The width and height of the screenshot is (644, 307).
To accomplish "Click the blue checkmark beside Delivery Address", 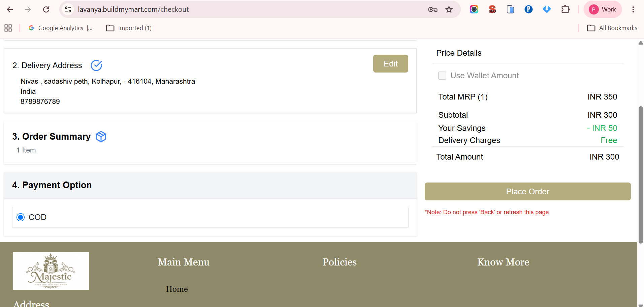I will click(96, 65).
